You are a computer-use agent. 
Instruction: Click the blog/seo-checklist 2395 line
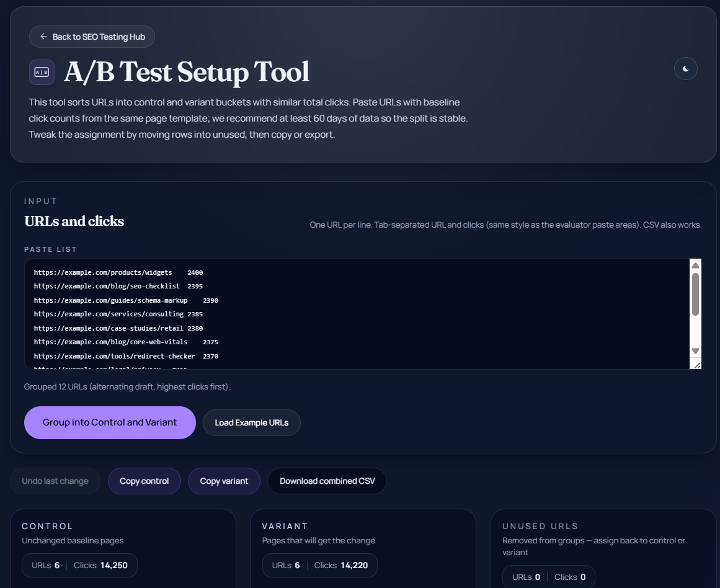118,286
